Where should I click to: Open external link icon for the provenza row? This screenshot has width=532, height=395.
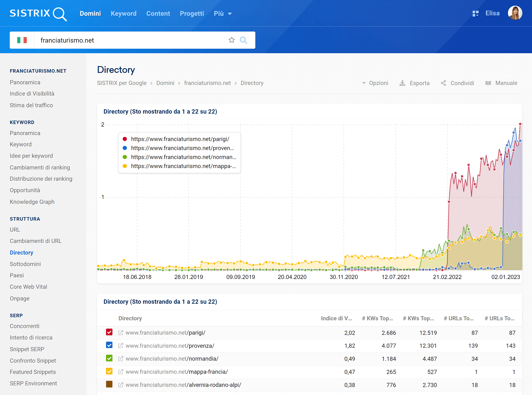(x=121, y=345)
